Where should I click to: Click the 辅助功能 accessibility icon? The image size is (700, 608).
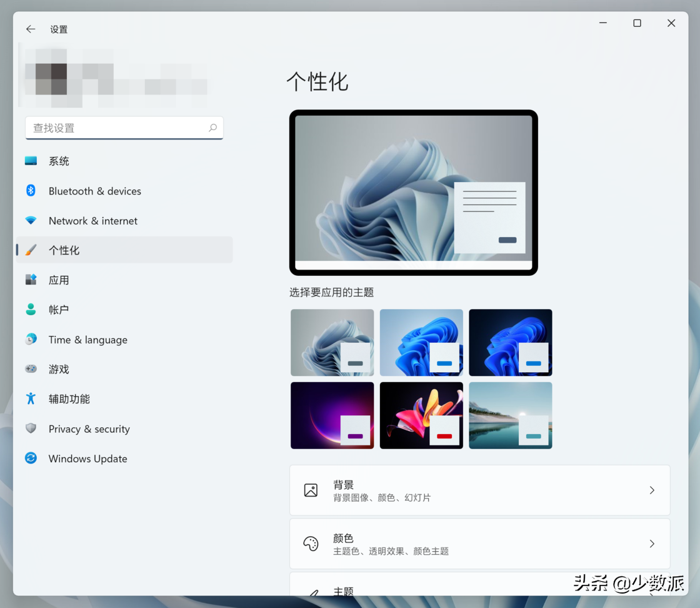(x=31, y=399)
